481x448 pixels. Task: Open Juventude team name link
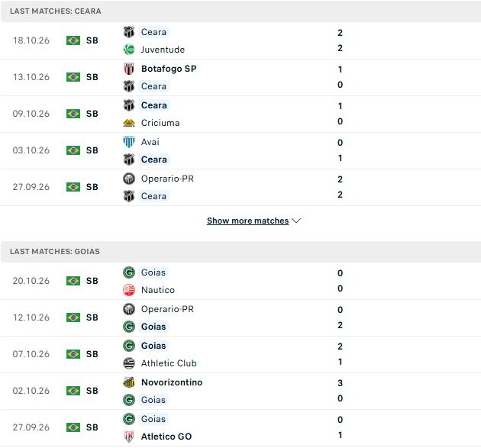pos(163,50)
